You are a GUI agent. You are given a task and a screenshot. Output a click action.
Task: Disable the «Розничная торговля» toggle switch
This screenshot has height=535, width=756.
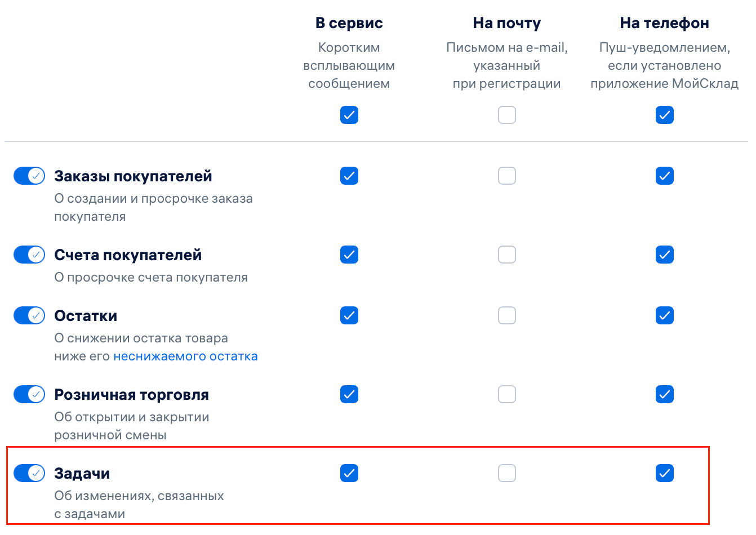point(29,394)
